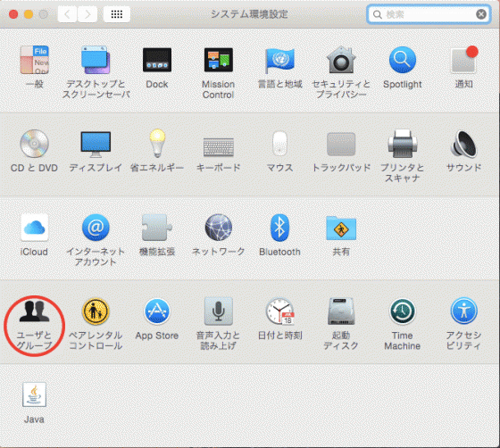Click the Show All grid button

point(117,14)
